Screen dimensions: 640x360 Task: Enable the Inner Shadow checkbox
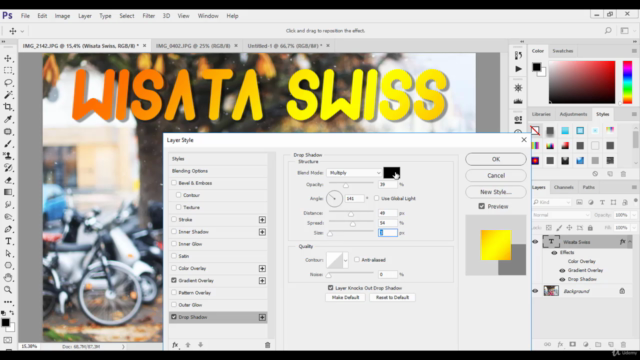click(174, 232)
